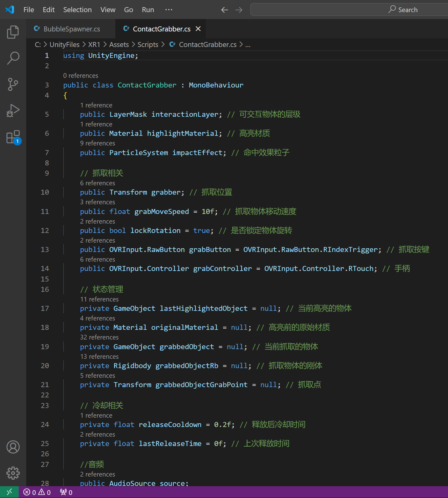Click the command center Search field

[x=349, y=10]
